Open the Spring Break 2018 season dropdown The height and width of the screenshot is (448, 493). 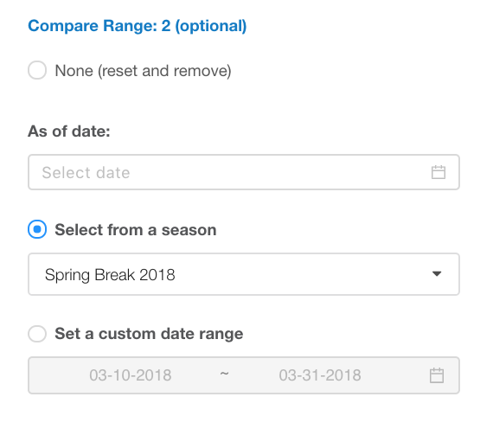[x=244, y=274]
